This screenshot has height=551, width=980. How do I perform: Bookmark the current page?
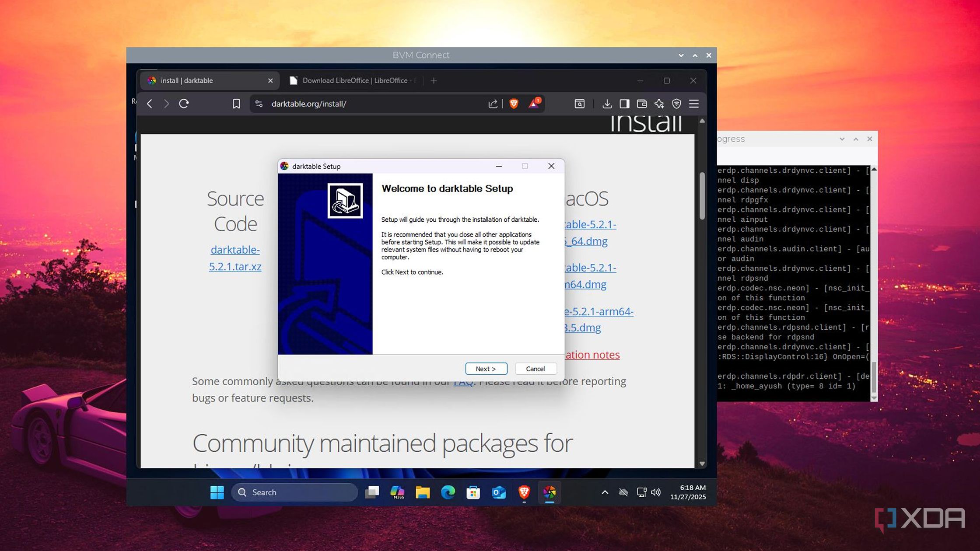236,104
